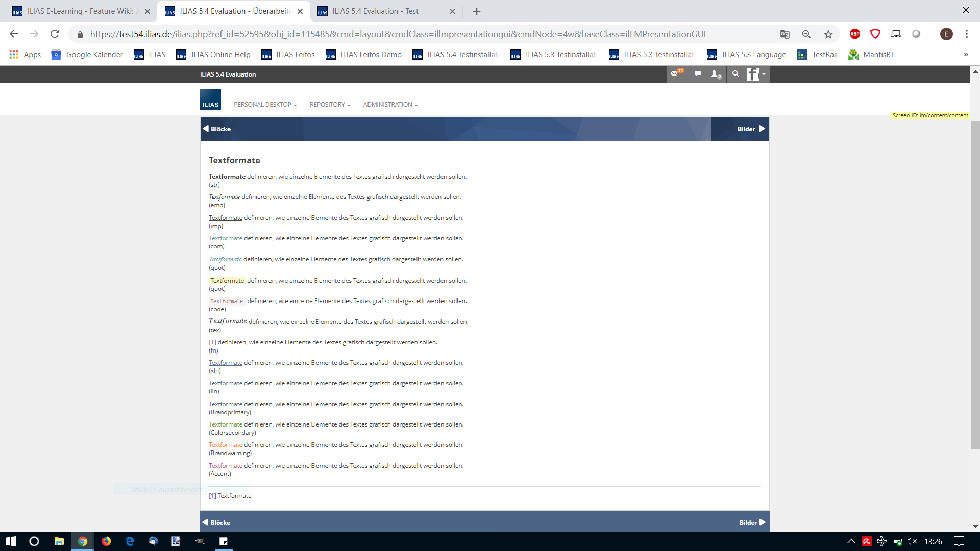Expand the Personal Desktop menu
Viewport: 980px width, 551px height.
pos(265,105)
